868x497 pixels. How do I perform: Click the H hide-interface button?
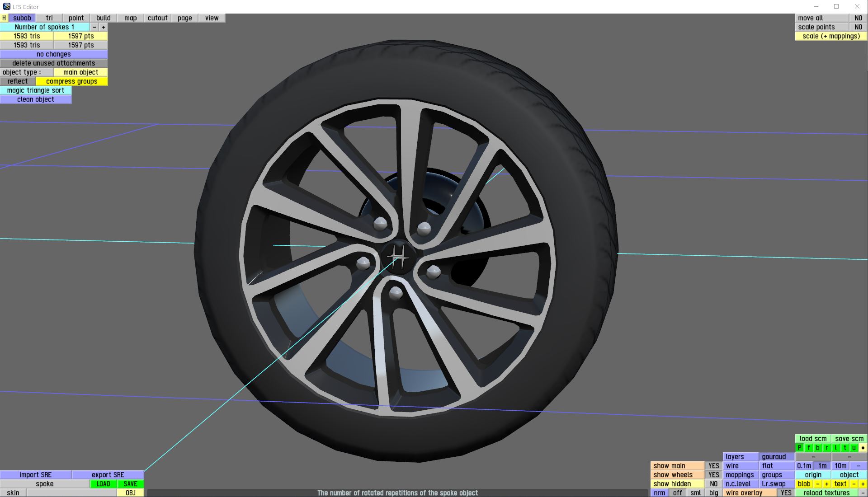click(x=4, y=18)
